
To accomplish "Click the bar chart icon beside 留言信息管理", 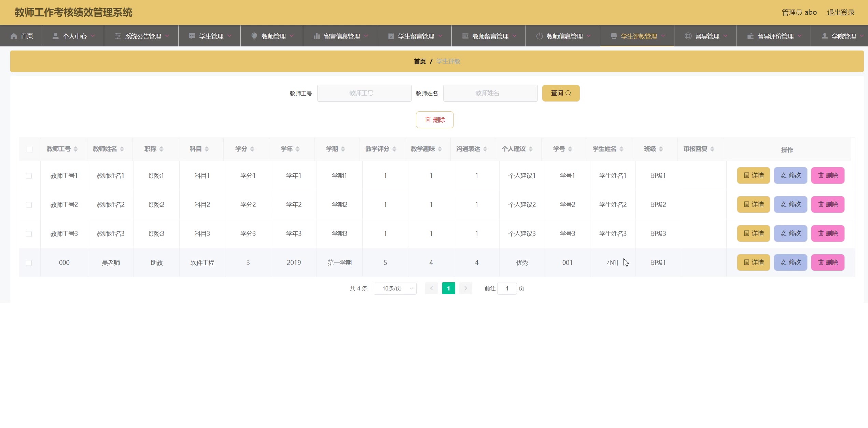I will coord(317,36).
